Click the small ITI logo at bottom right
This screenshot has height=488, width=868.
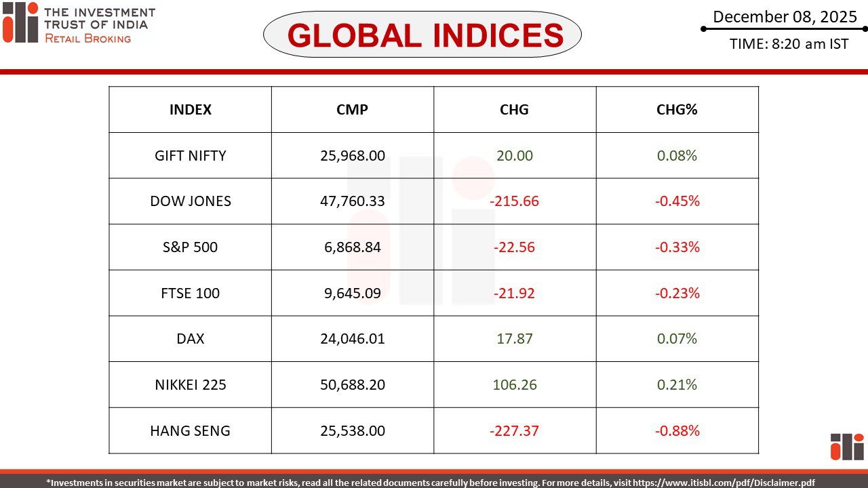(847, 446)
